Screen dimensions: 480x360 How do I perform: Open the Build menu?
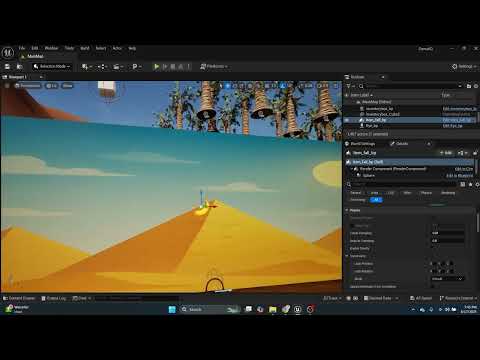click(85, 48)
